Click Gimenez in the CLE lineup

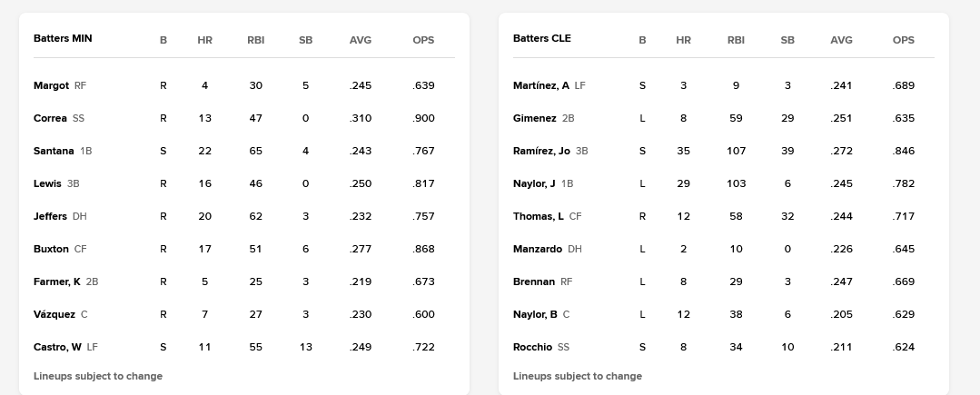click(535, 118)
